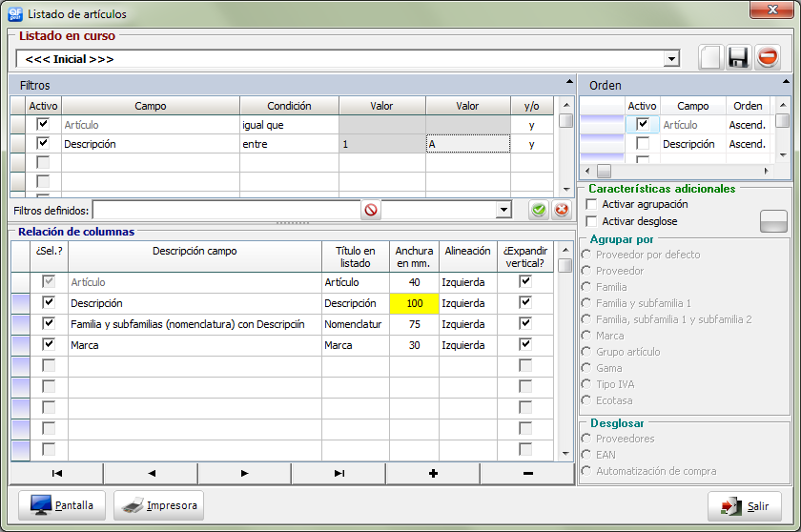Open the Listado en curso dropdown
The width and height of the screenshot is (801, 532).
(x=671, y=59)
